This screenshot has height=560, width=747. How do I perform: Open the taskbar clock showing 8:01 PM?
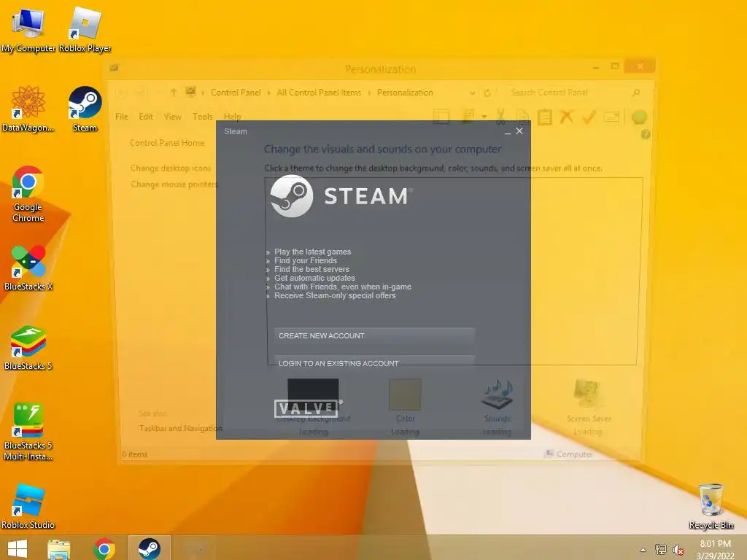(715, 550)
